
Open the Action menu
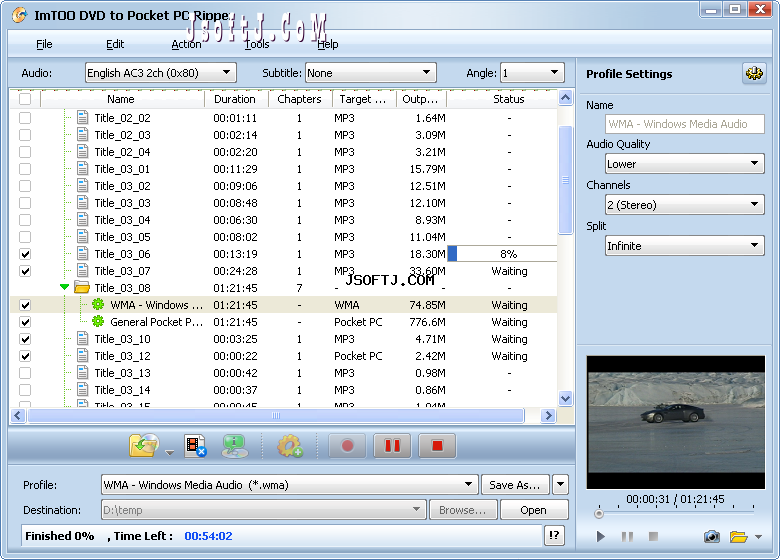(x=186, y=44)
